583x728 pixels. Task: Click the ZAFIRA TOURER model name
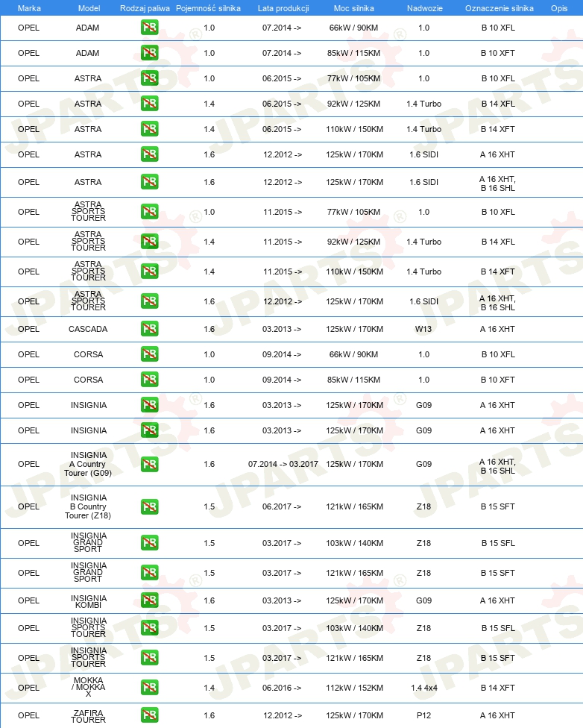pyautogui.click(x=89, y=716)
